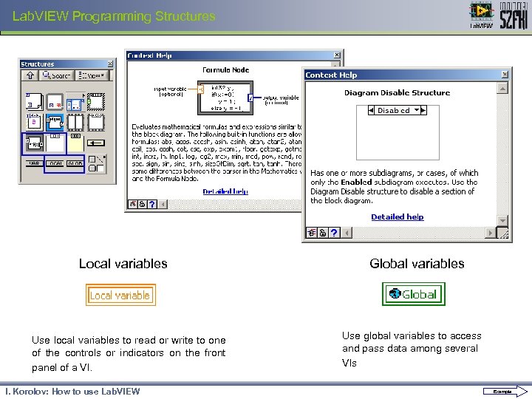Click the LabVIEW logo

[482, 15]
